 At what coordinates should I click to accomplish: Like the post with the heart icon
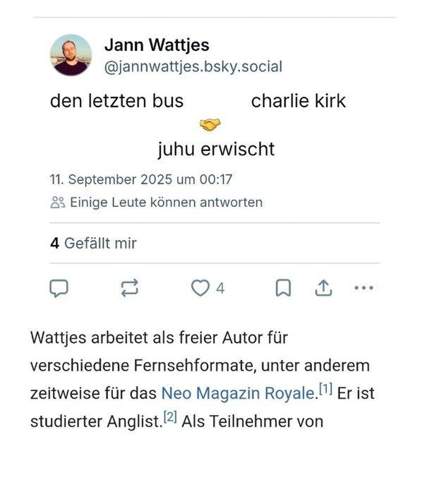coord(200,288)
